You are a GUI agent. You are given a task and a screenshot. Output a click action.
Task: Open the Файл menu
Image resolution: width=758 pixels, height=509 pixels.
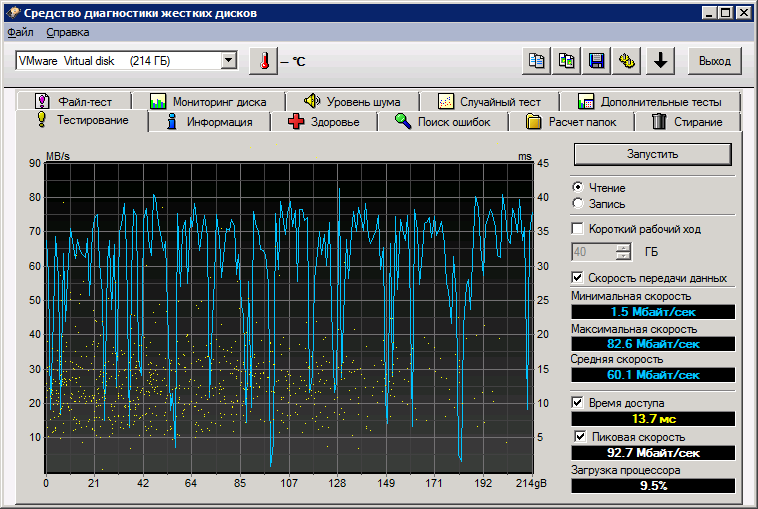click(x=20, y=33)
